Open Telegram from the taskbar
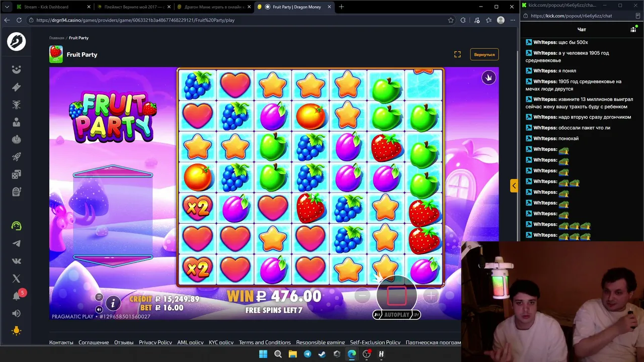 pyautogui.click(x=307, y=354)
